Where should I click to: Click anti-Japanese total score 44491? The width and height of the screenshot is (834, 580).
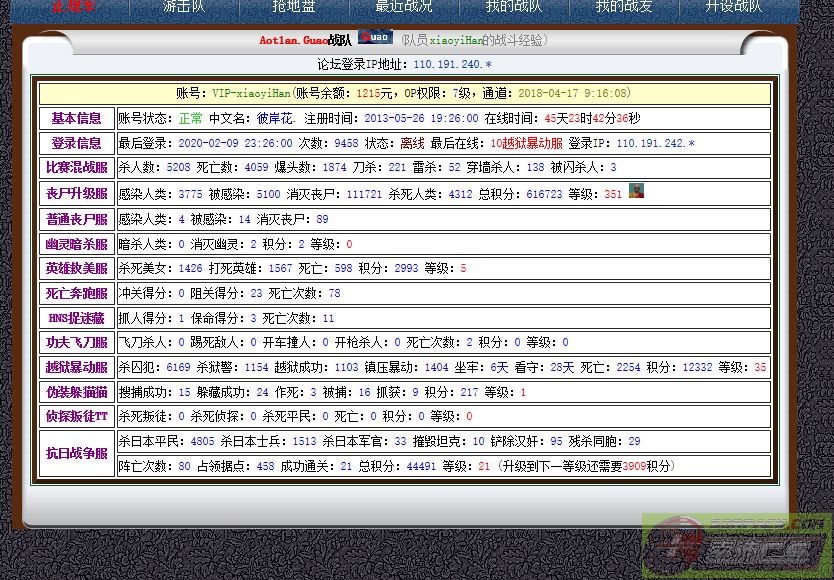pos(421,466)
